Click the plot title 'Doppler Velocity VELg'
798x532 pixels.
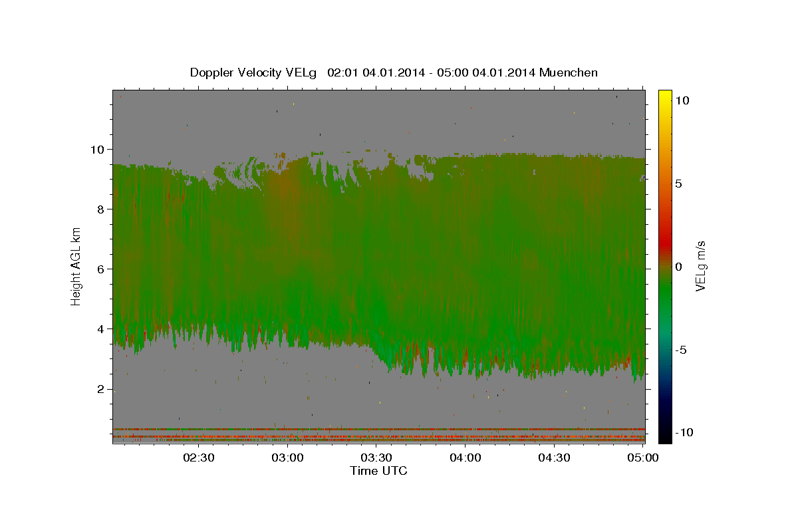tap(253, 72)
